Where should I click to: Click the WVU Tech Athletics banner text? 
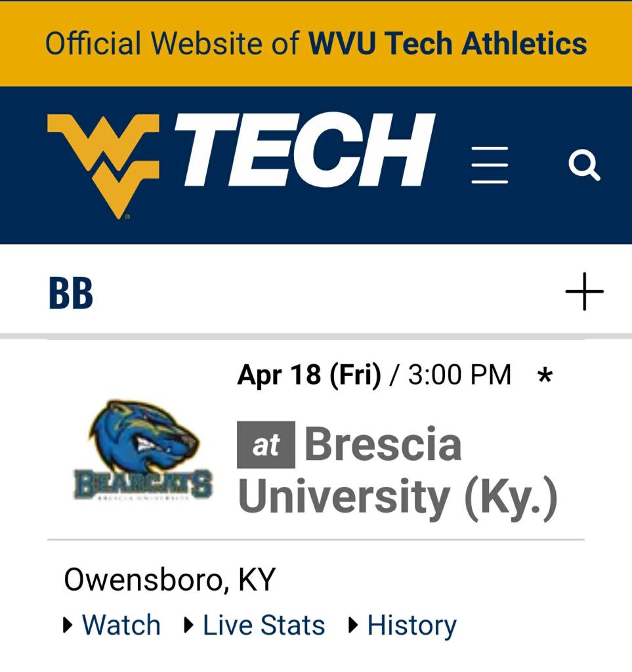pos(448,44)
